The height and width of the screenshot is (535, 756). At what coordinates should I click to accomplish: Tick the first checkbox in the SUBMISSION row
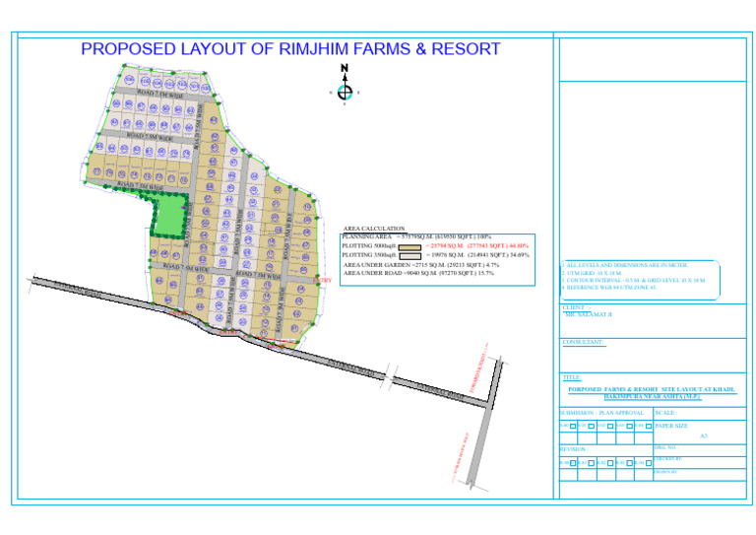pos(573,426)
